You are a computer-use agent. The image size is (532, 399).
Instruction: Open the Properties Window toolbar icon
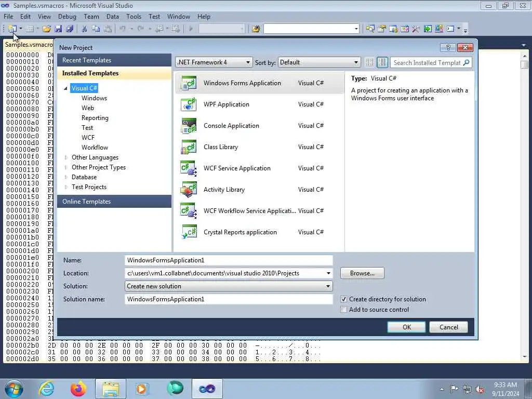(382, 29)
